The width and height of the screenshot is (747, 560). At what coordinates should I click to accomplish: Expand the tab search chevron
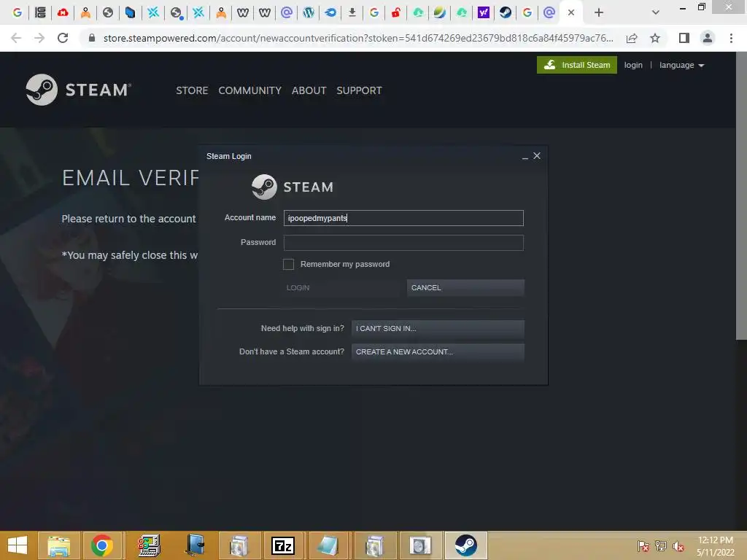coord(656,13)
